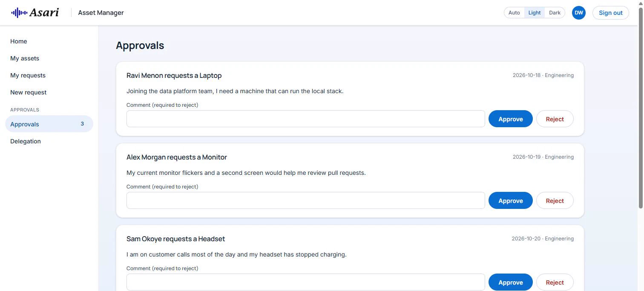Image resolution: width=644 pixels, height=291 pixels.
Task: Click the Approvals count badge 3
Action: pyautogui.click(x=82, y=124)
